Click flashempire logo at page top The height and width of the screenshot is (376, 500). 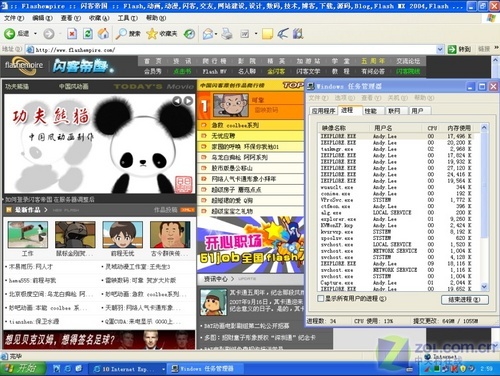(x=24, y=65)
